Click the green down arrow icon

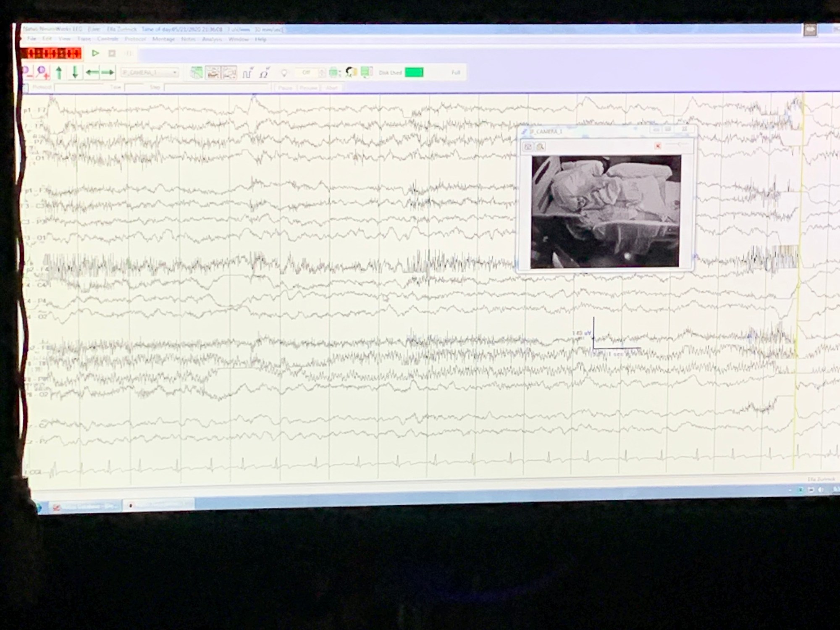pos(75,72)
